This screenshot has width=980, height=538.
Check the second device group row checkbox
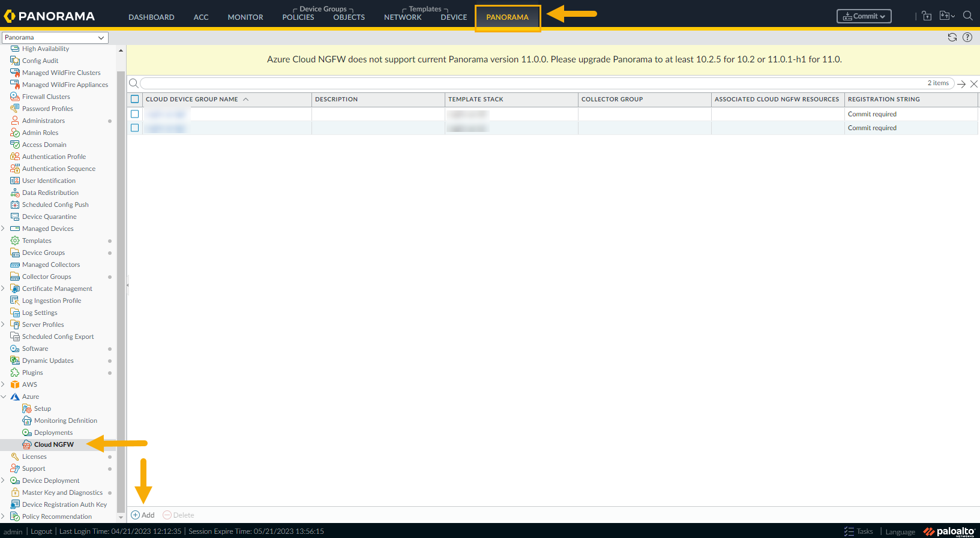pos(135,128)
